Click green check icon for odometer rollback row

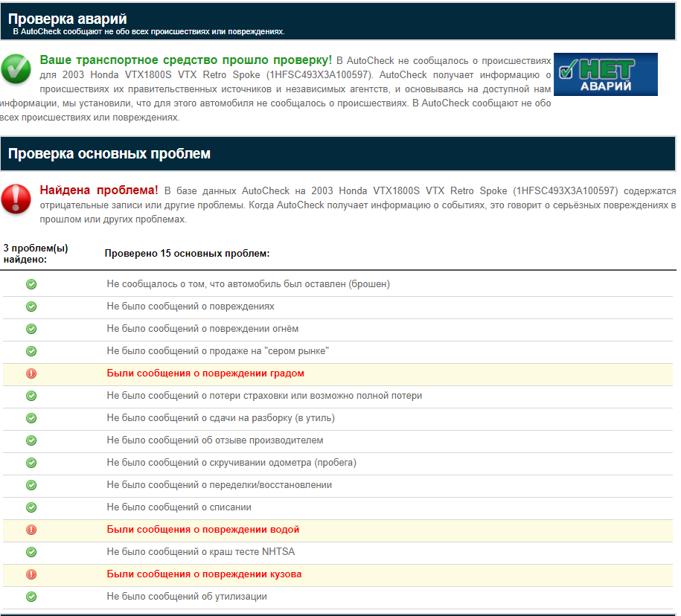(31, 463)
